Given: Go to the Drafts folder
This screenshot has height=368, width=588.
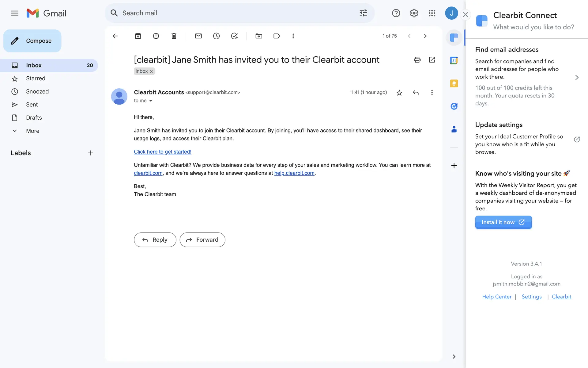Looking at the screenshot, I should pyautogui.click(x=34, y=118).
